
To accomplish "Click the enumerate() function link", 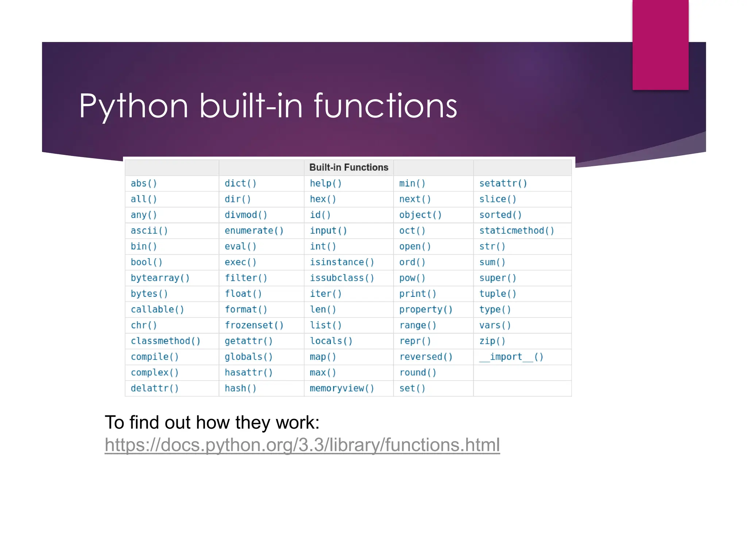I will [x=254, y=231].
